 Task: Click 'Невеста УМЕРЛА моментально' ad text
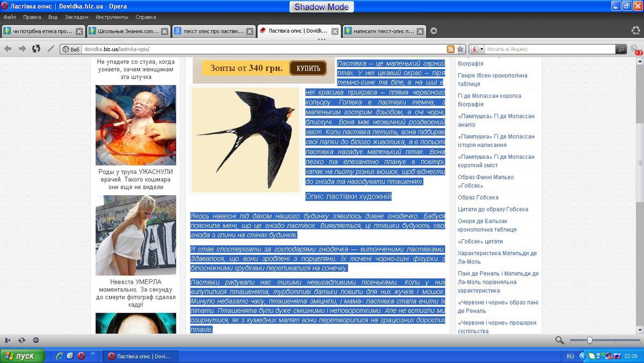(x=136, y=293)
